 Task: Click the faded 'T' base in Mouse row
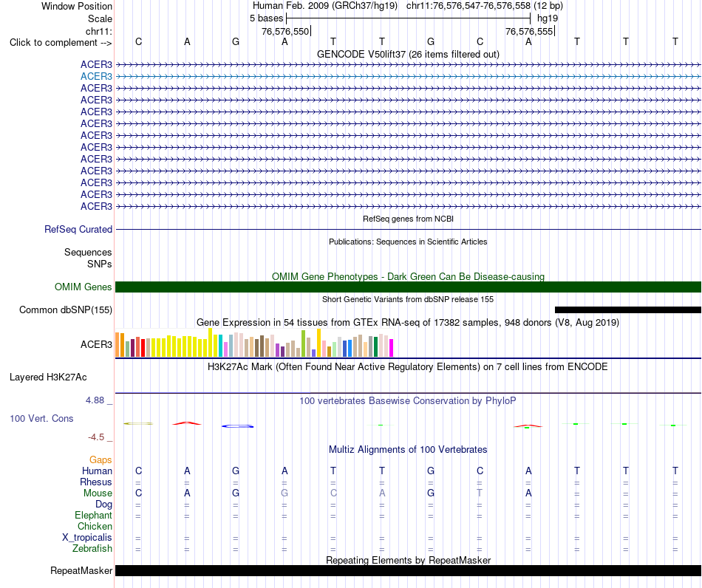[480, 493]
